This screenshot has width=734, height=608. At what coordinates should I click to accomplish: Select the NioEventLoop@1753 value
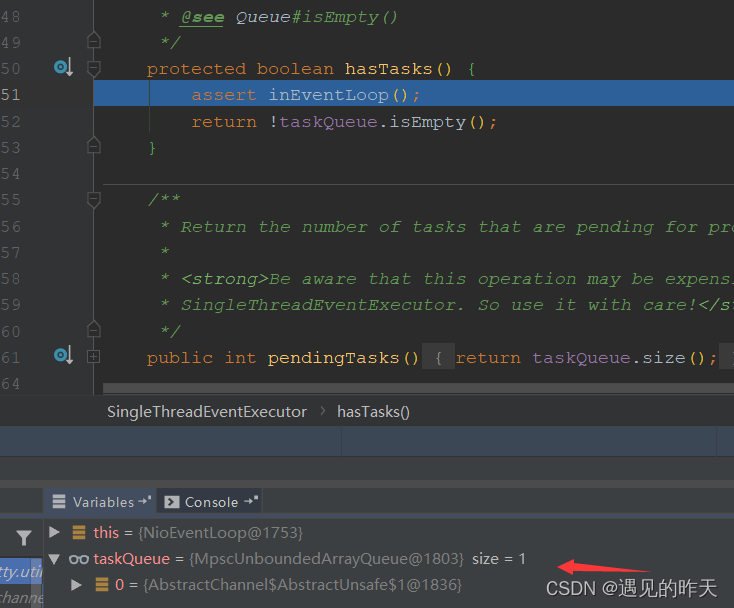point(220,533)
